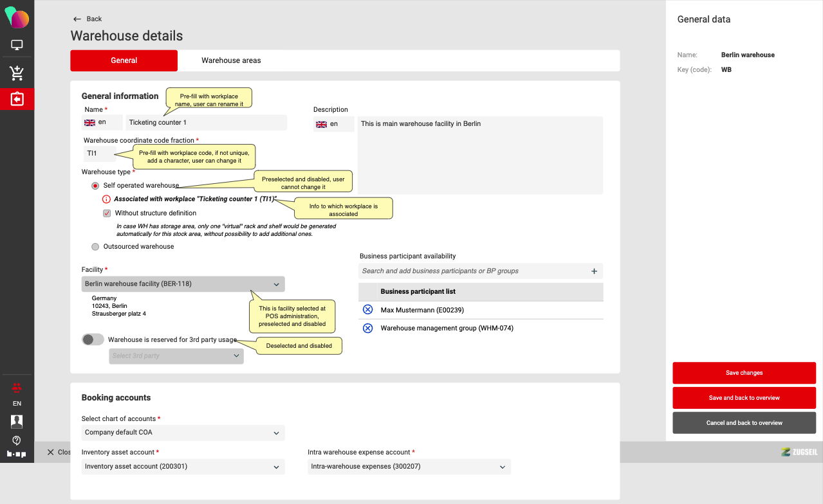Click the Save changes button
823x504 pixels.
(744, 373)
